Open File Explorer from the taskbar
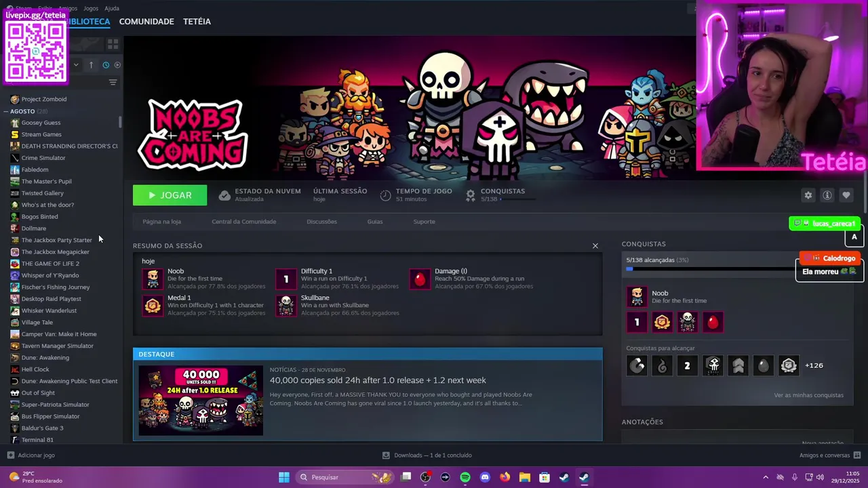This screenshot has height=488, width=868. [524, 477]
